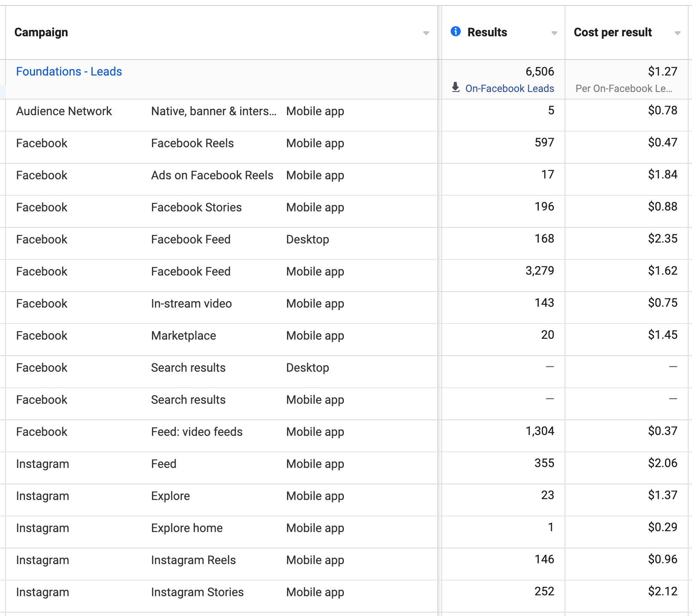The image size is (692, 616).
Task: Select the In-stream video row
Action: click(191, 304)
